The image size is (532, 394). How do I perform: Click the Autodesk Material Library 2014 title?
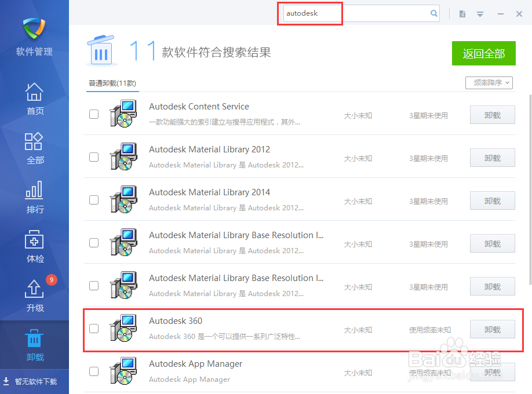pos(209,192)
